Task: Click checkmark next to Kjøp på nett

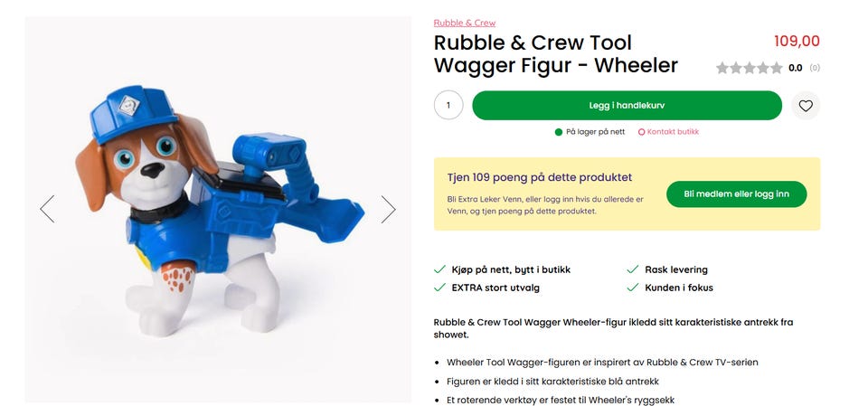Action: (x=439, y=269)
